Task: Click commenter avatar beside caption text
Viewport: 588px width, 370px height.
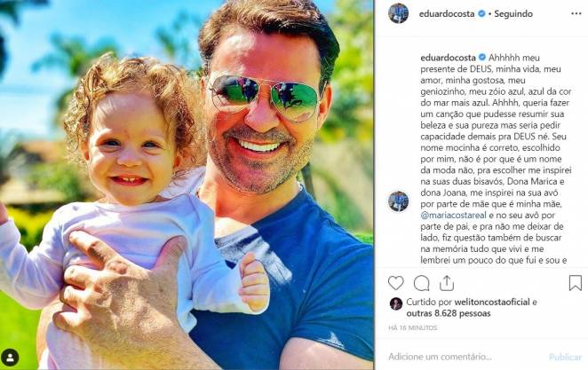Action: pos(398,201)
